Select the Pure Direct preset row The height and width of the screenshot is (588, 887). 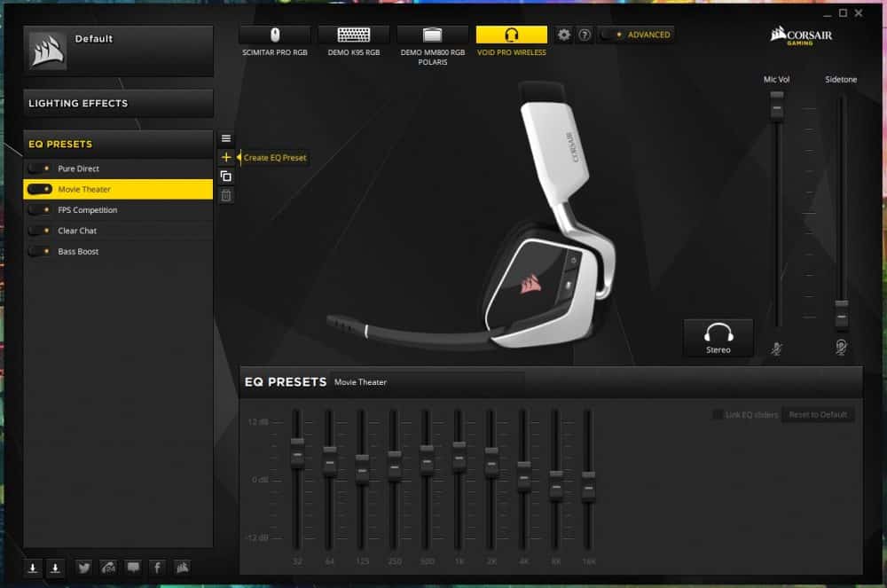[x=118, y=169]
